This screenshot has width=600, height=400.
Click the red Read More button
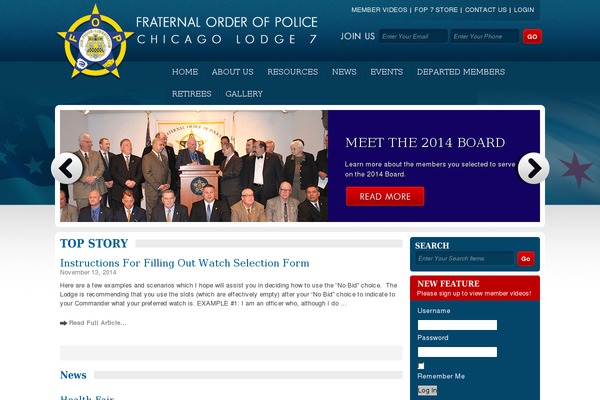[385, 196]
